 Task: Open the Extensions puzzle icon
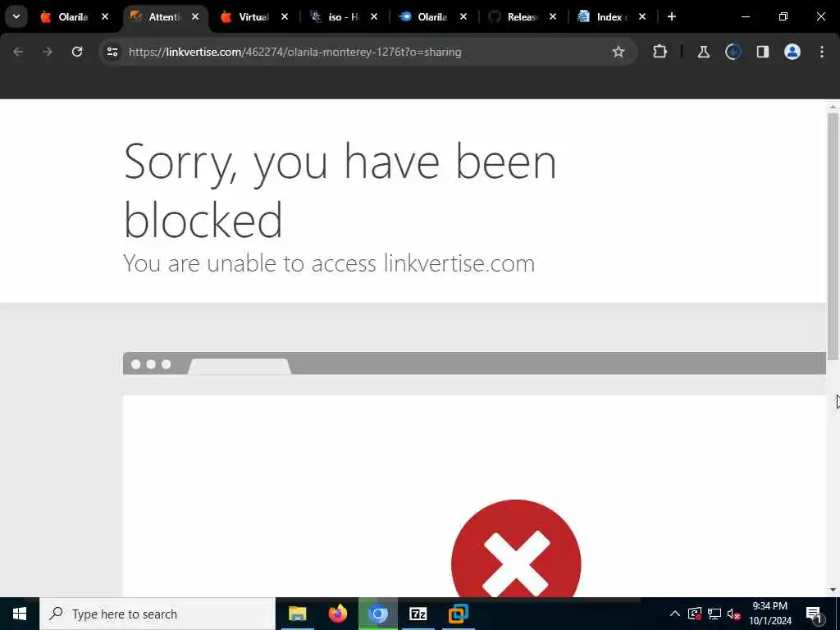click(660, 52)
